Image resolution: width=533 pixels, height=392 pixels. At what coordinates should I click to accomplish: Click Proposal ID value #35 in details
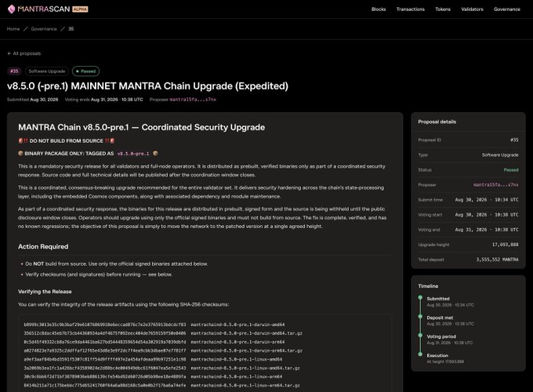(514, 140)
